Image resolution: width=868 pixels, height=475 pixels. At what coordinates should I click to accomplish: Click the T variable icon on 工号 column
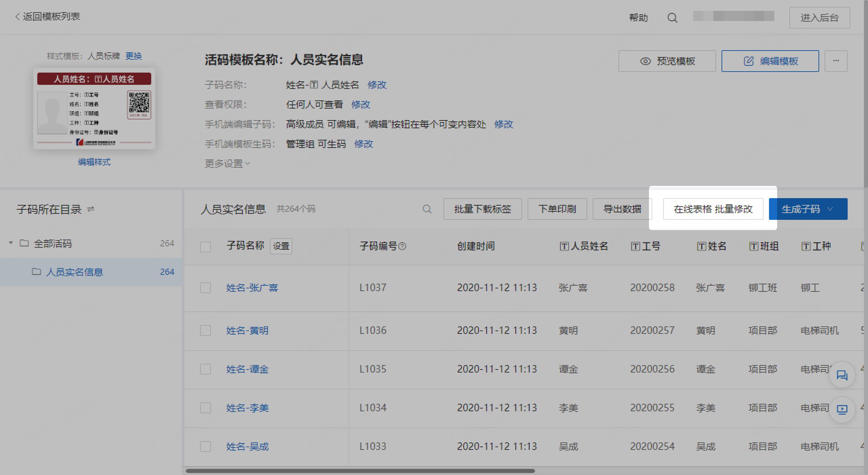click(635, 246)
